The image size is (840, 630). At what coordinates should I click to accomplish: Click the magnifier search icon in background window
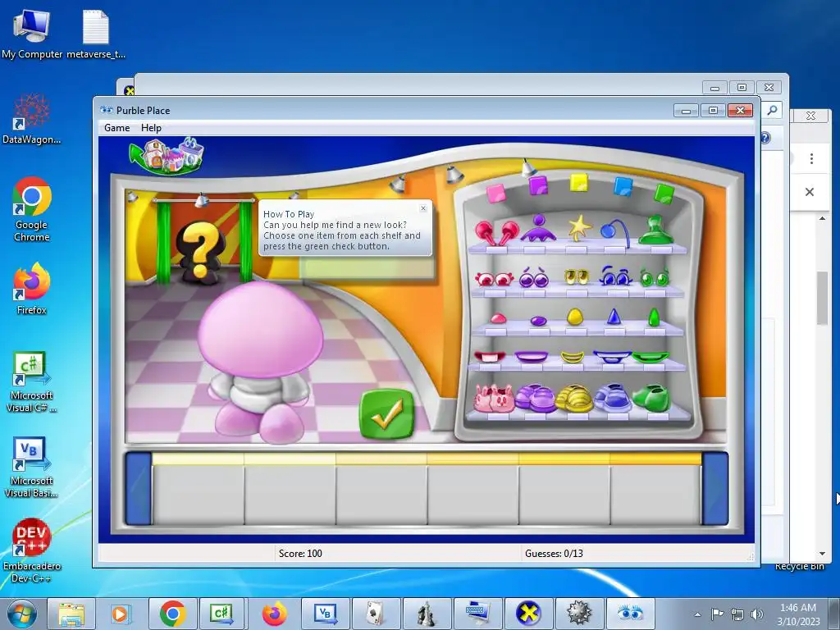pos(772,111)
